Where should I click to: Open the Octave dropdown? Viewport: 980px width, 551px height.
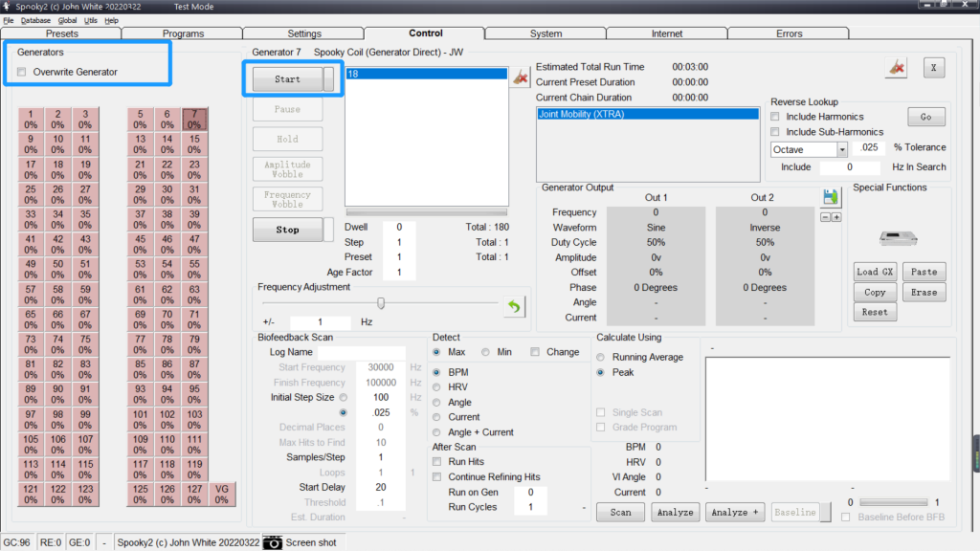pos(842,149)
